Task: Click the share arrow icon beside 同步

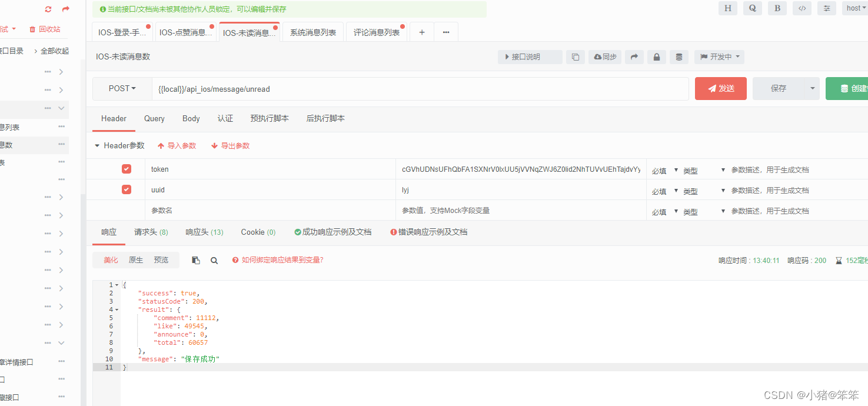Action: coord(634,56)
